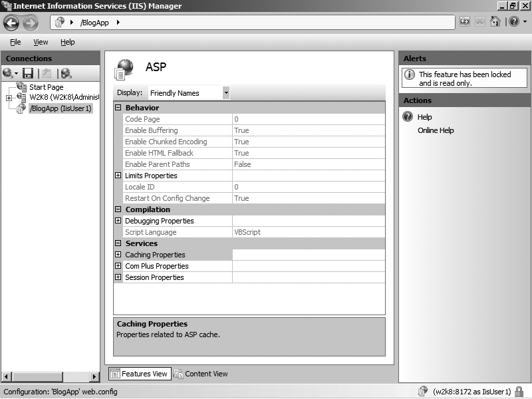Click the Start Page tree icon

pyautogui.click(x=22, y=87)
